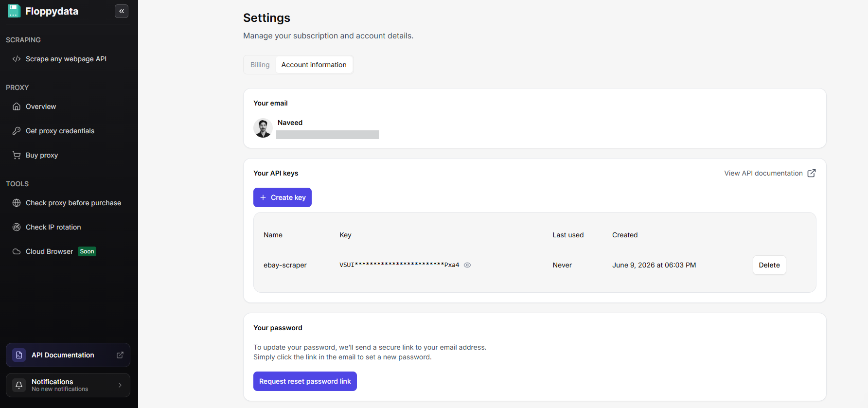
Task: Click the plus icon in Create key
Action: tap(263, 197)
